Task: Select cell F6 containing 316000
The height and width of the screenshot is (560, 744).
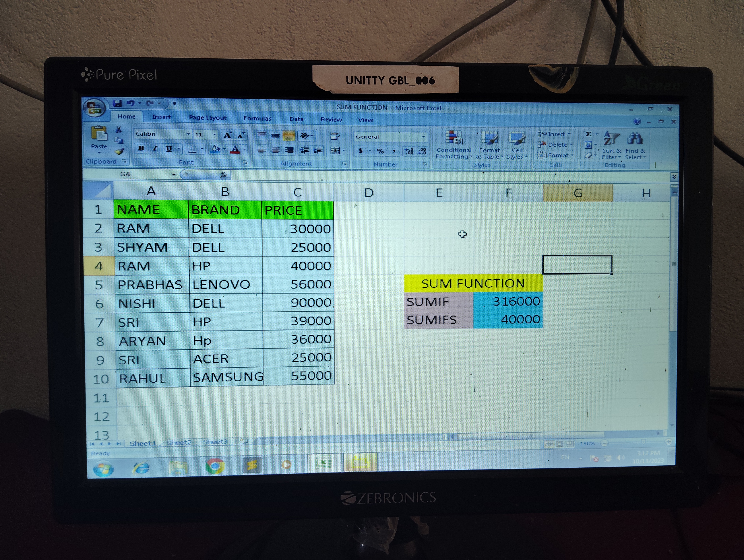Action: coord(508,302)
